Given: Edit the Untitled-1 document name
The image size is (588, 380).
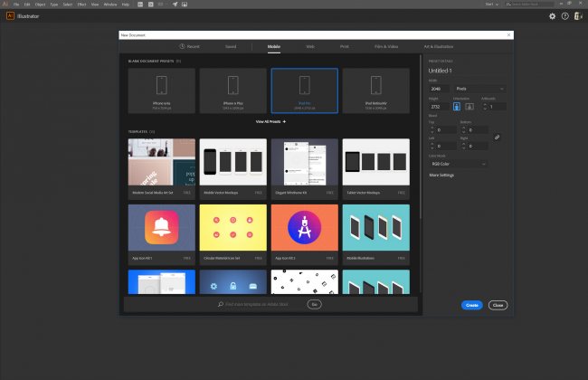Looking at the screenshot, I should click(x=441, y=71).
